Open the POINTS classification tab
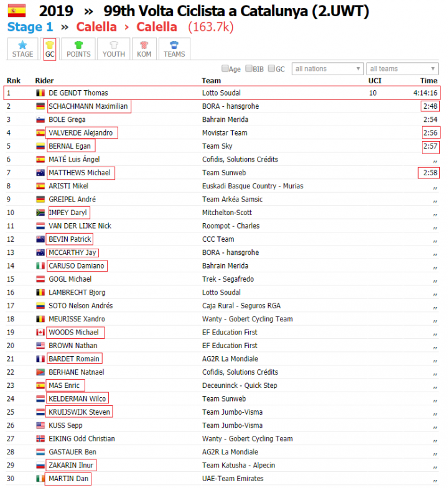The width and height of the screenshot is (448, 488). point(78,49)
